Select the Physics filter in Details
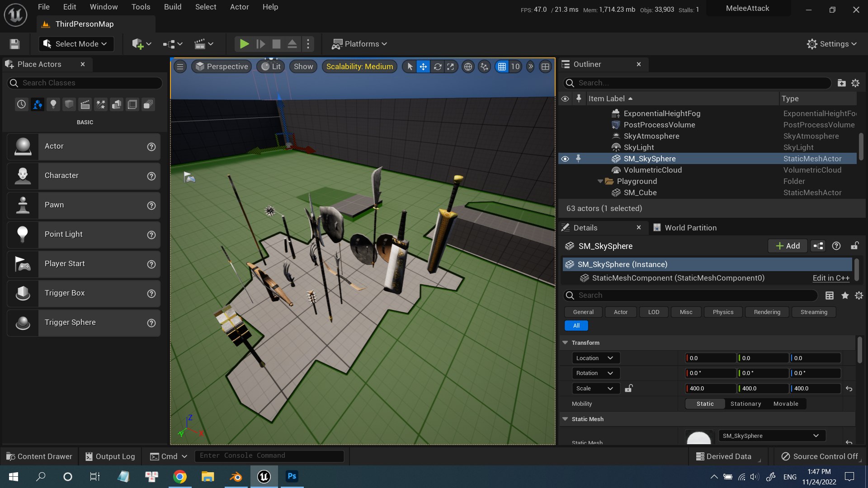The image size is (868, 488). [723, 312]
